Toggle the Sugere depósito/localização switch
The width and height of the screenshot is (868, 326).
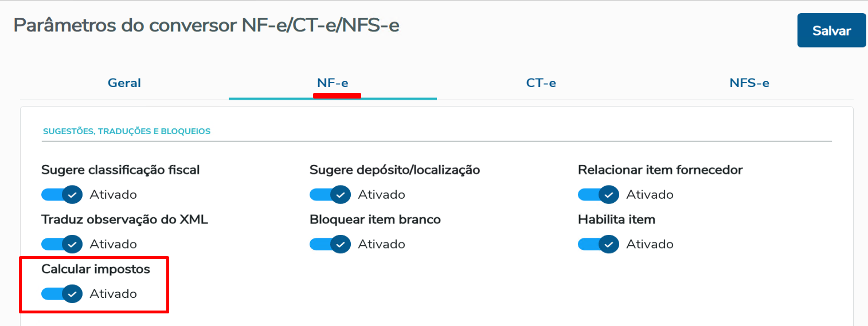tap(330, 195)
